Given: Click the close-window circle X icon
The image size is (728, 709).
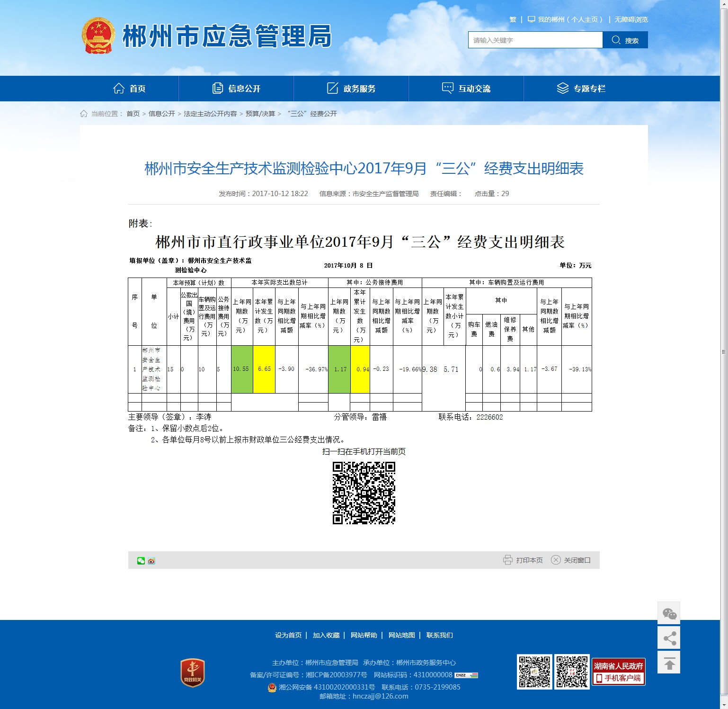Looking at the screenshot, I should [556, 560].
